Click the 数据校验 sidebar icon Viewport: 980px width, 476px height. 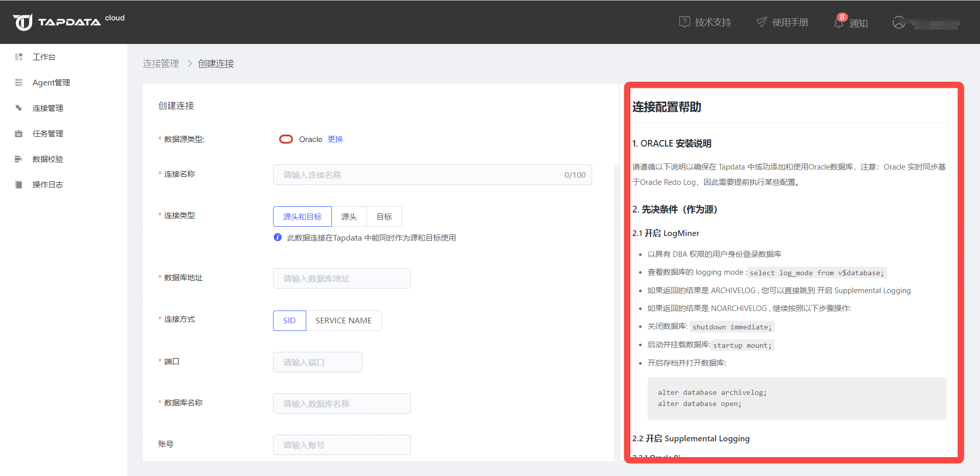coord(19,159)
